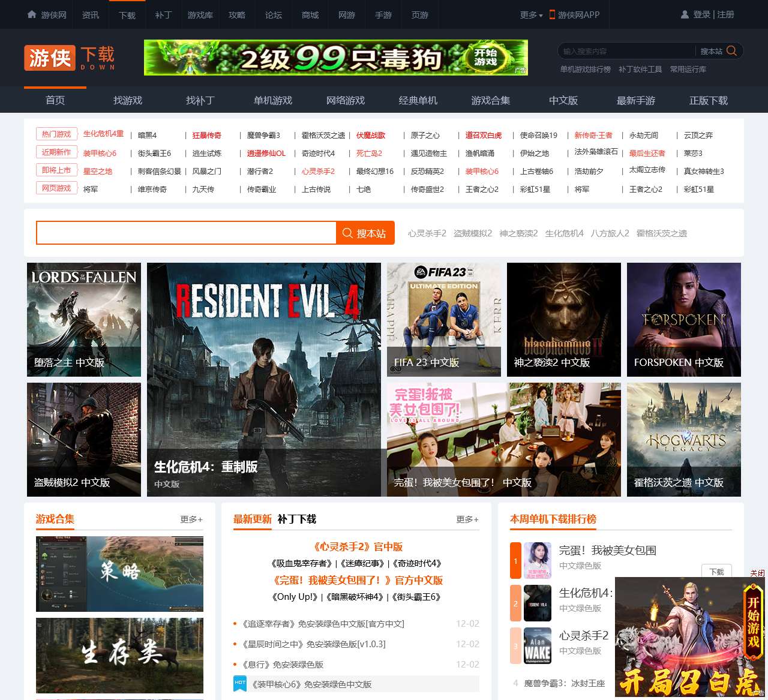
Task: Click 最终幻想16 in hot games list
Action: (375, 172)
